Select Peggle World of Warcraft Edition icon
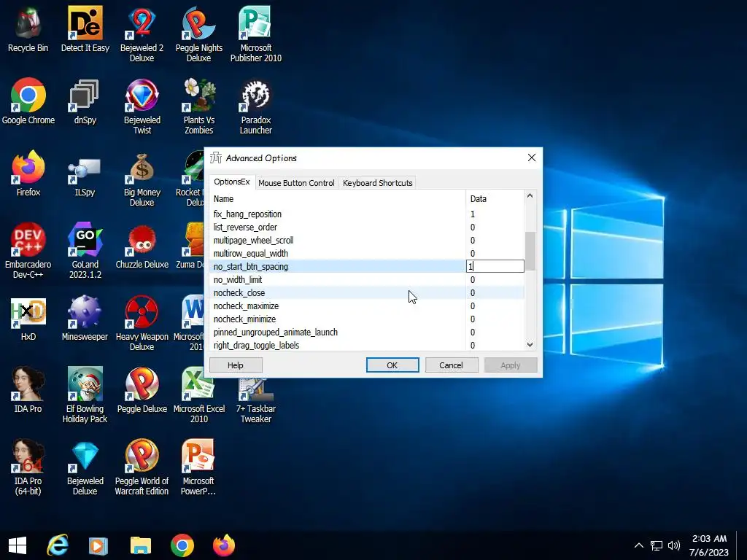Viewport: 747px width, 560px height. point(142,467)
